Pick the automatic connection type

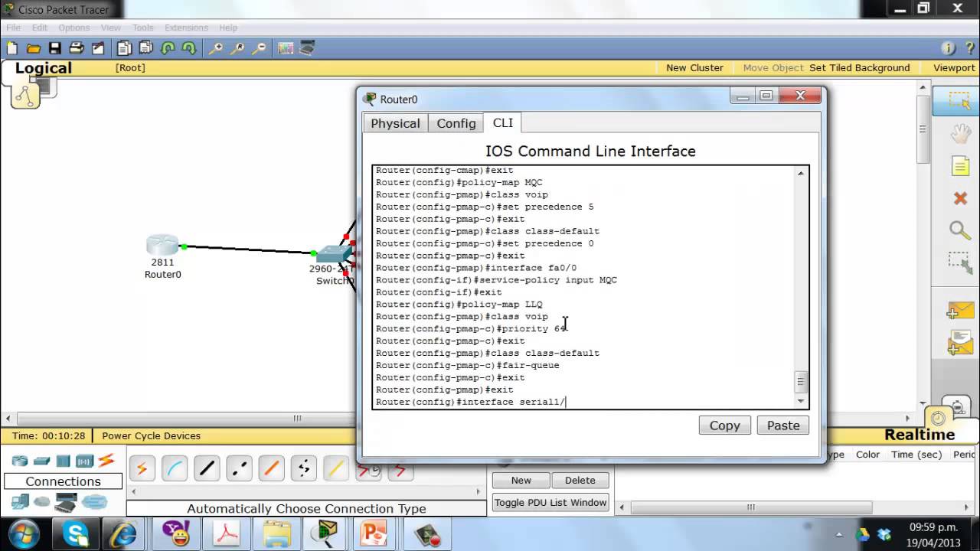[x=142, y=468]
